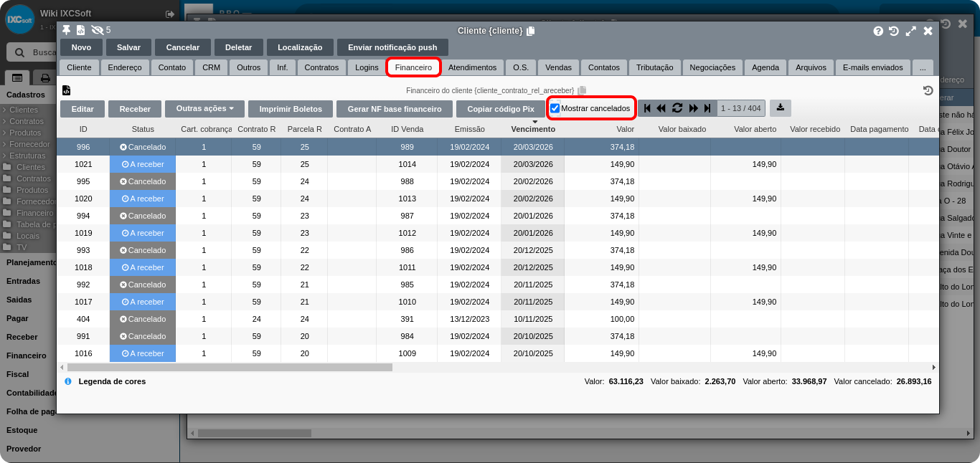
Task: Click the logout icon next to Wiki IXCSoft
Action: 170,14
